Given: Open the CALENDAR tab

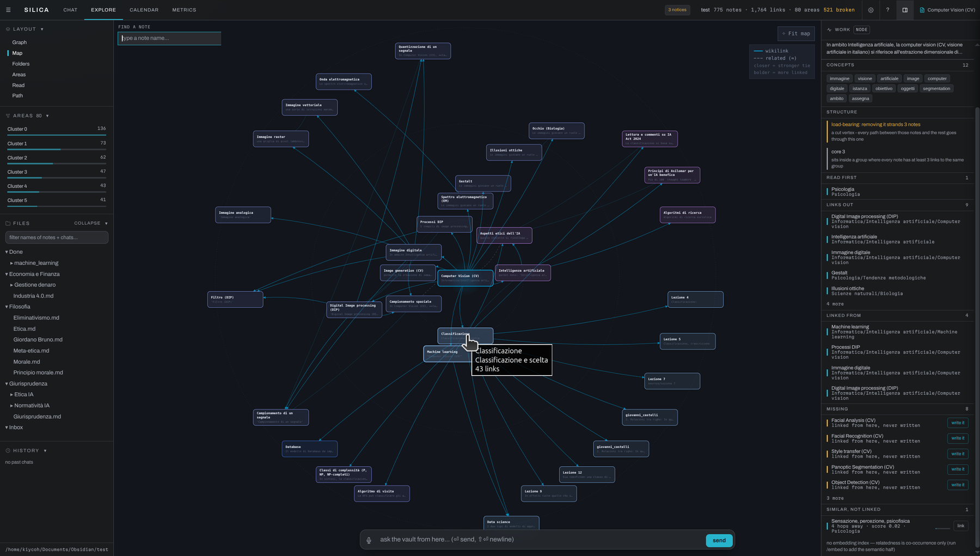Looking at the screenshot, I should click(144, 10).
